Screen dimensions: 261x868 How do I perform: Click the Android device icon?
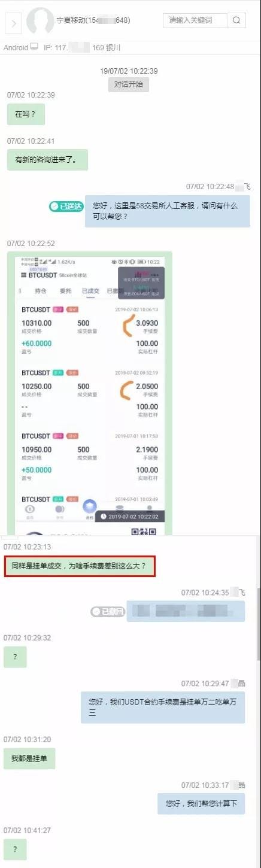(34, 47)
